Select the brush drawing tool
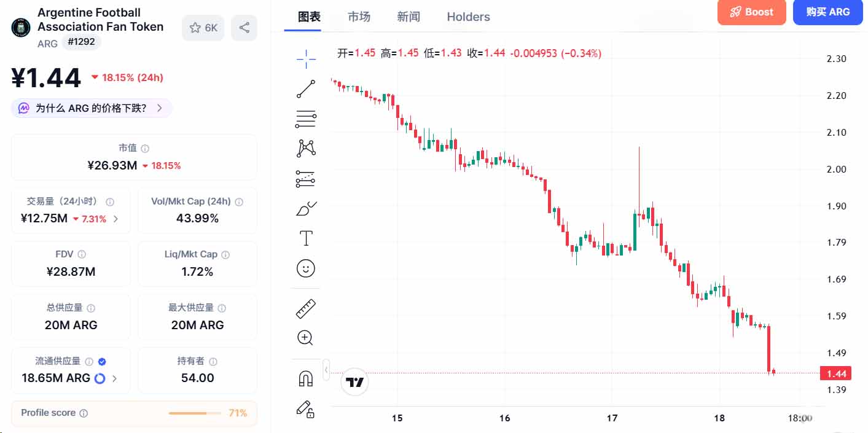 point(306,209)
